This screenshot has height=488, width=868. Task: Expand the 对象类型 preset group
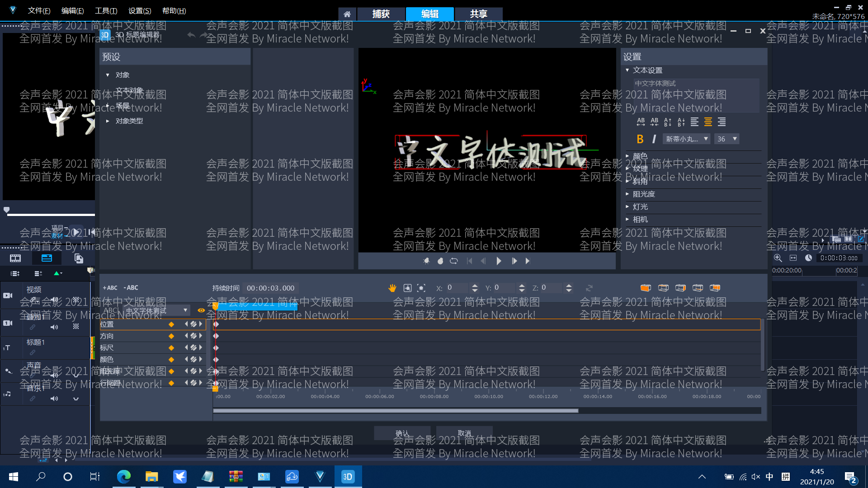(x=108, y=121)
